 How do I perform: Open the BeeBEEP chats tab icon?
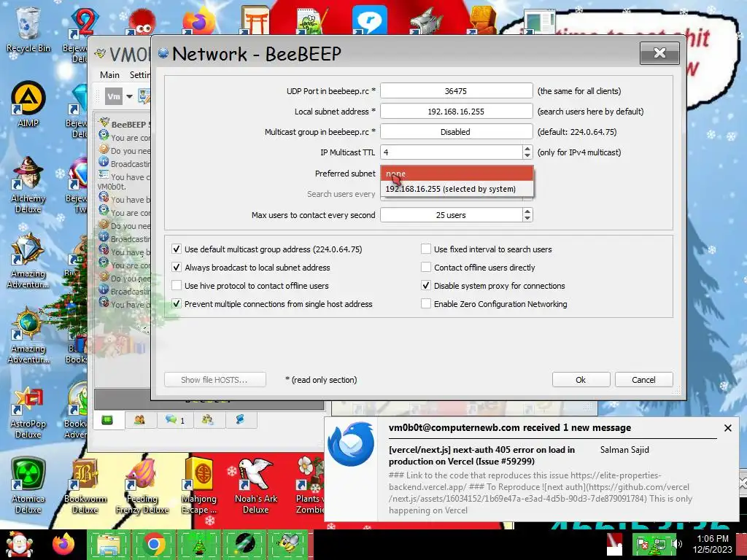(x=174, y=420)
